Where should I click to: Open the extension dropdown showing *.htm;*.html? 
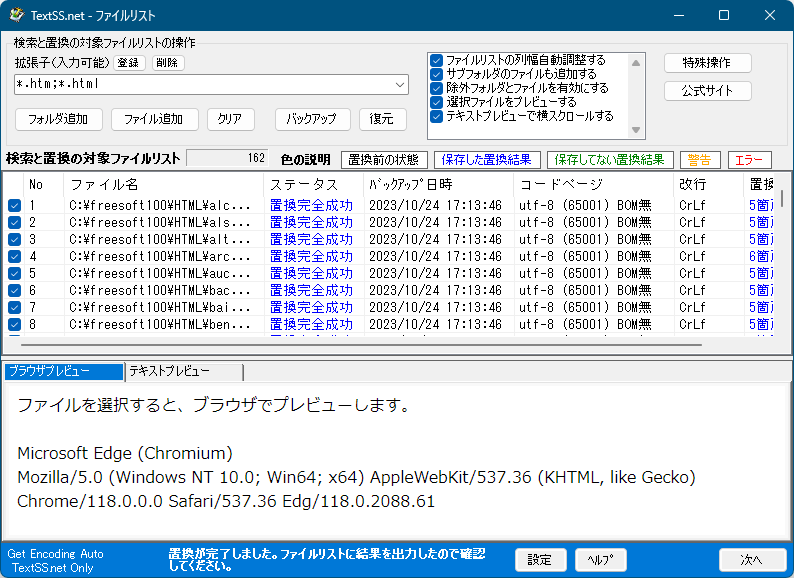(x=400, y=85)
